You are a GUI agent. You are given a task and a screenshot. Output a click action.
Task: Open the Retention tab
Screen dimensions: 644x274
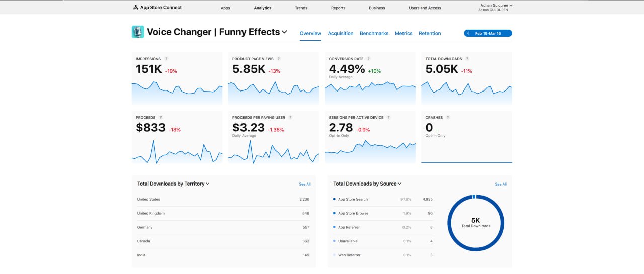(x=430, y=33)
